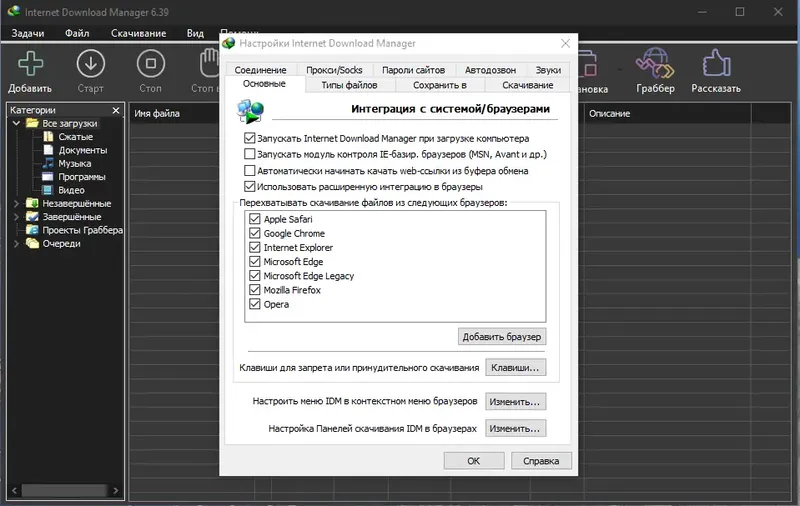
Task: Enable IE-based browsers control module checkbox
Action: coord(249,154)
